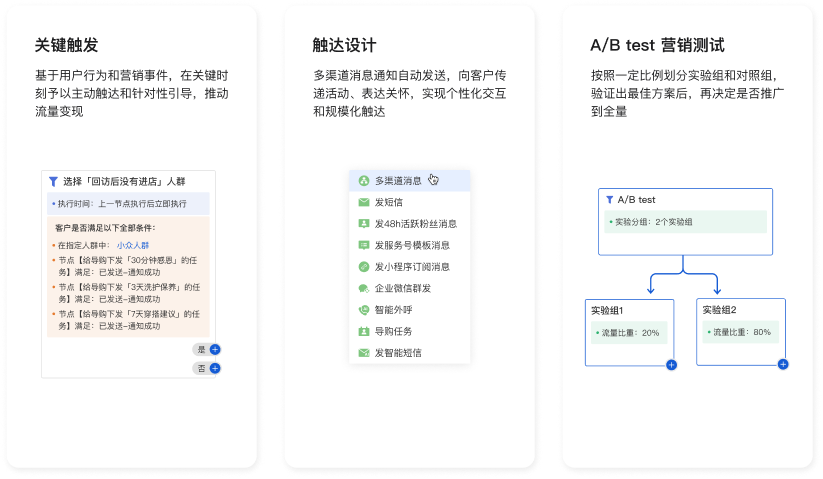Screen dimensions: 823x479
Task: Select the 实验分组: 2个实验组 field
Action: click(685, 222)
